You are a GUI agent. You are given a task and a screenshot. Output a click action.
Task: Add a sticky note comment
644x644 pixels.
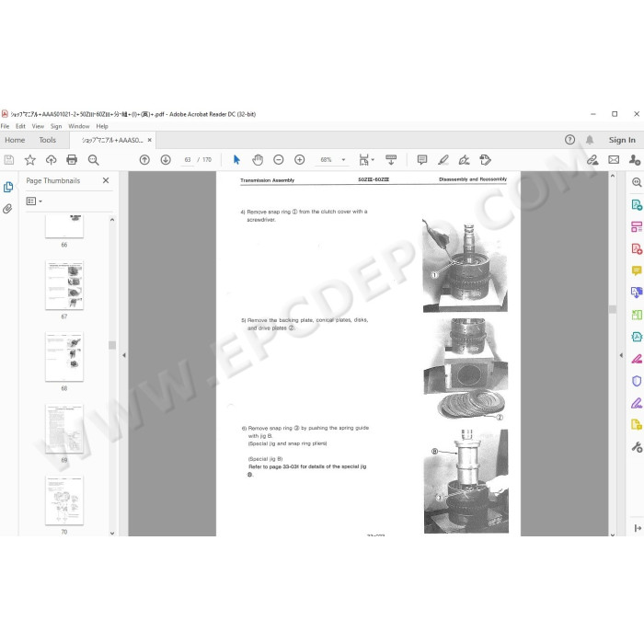tap(421, 160)
